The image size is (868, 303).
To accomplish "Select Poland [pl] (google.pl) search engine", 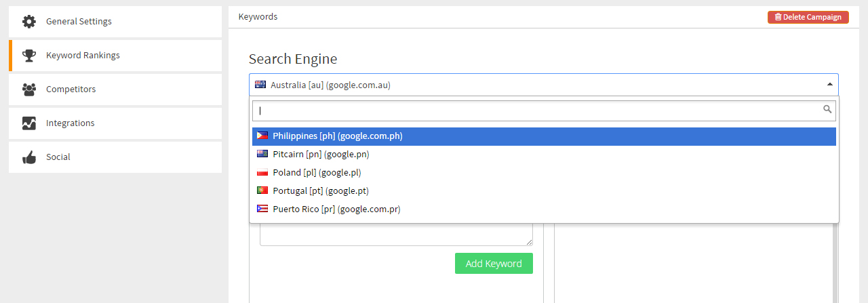I will pyautogui.click(x=317, y=173).
